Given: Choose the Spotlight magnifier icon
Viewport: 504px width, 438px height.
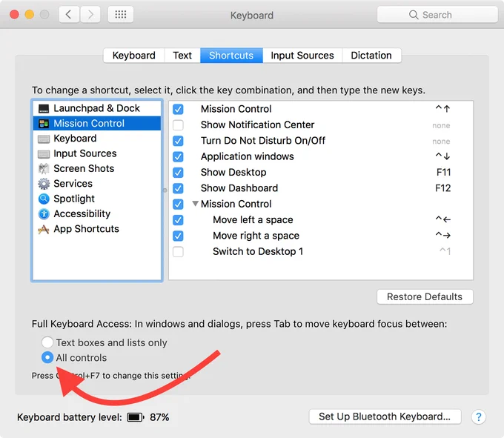Looking at the screenshot, I should point(44,199).
